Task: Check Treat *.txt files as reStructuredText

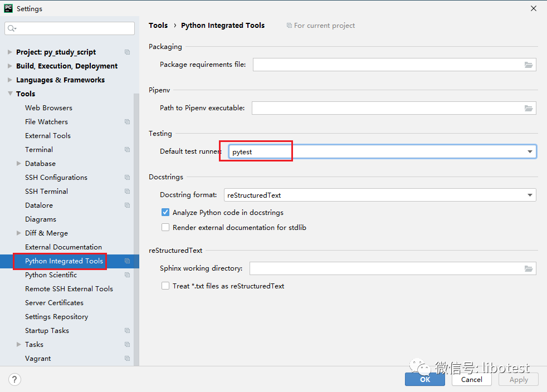Action: (x=165, y=286)
